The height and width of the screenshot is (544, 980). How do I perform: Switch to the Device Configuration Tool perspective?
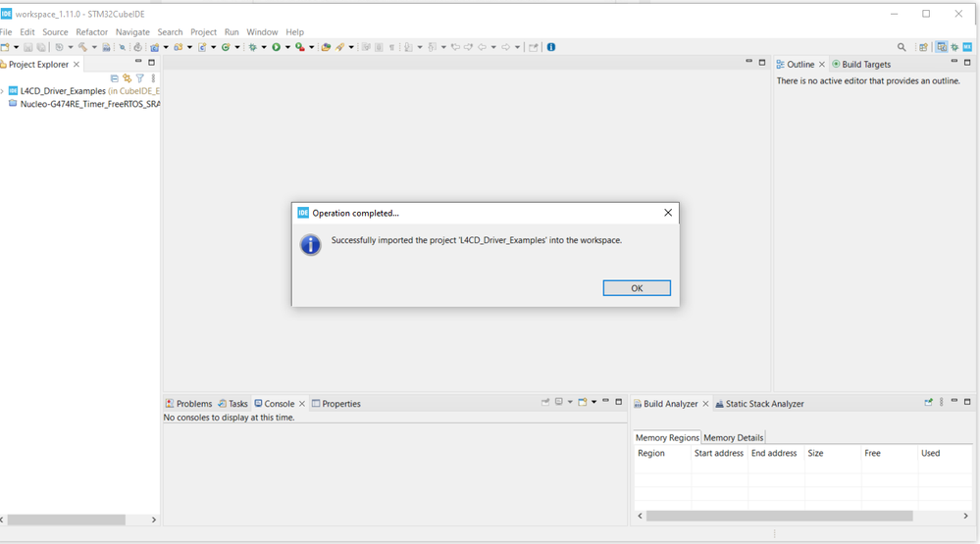pos(967,47)
